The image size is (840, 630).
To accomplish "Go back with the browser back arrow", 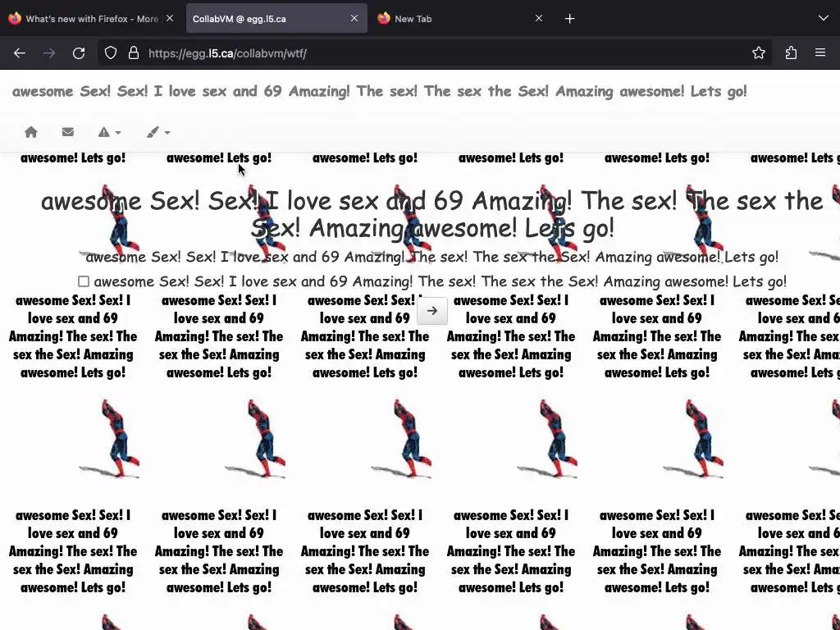I will click(x=20, y=53).
